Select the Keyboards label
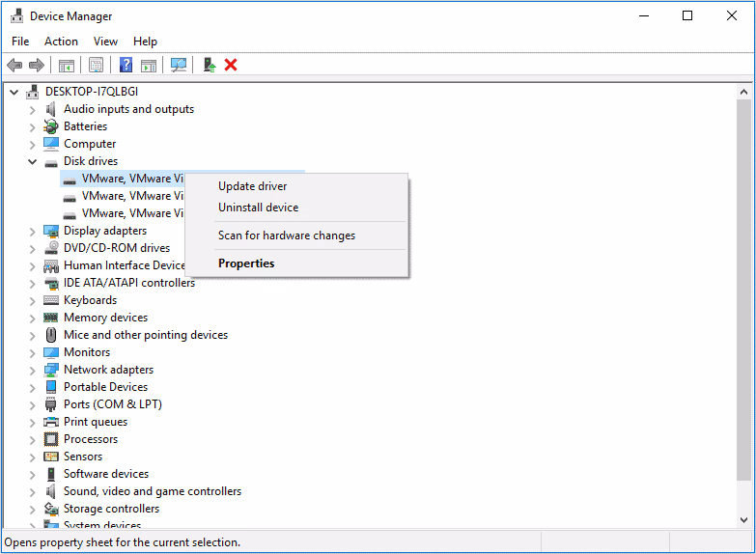This screenshot has height=554, width=756. click(x=90, y=300)
